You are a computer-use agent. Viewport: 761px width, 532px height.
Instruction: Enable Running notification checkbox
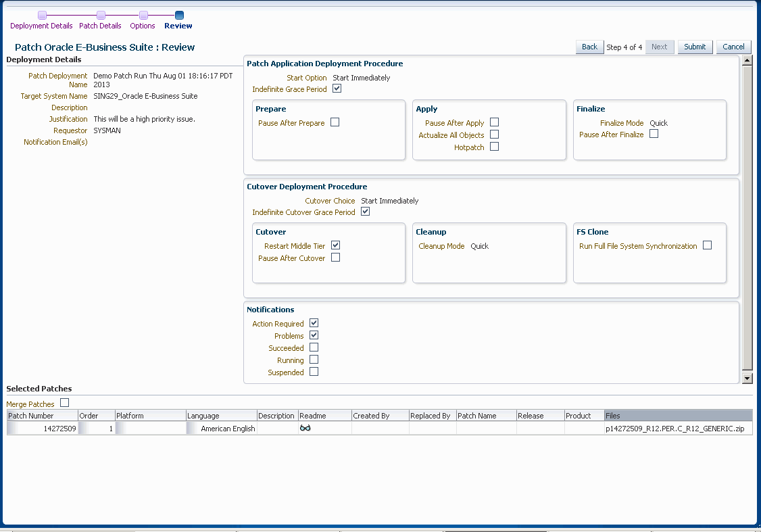pos(314,359)
